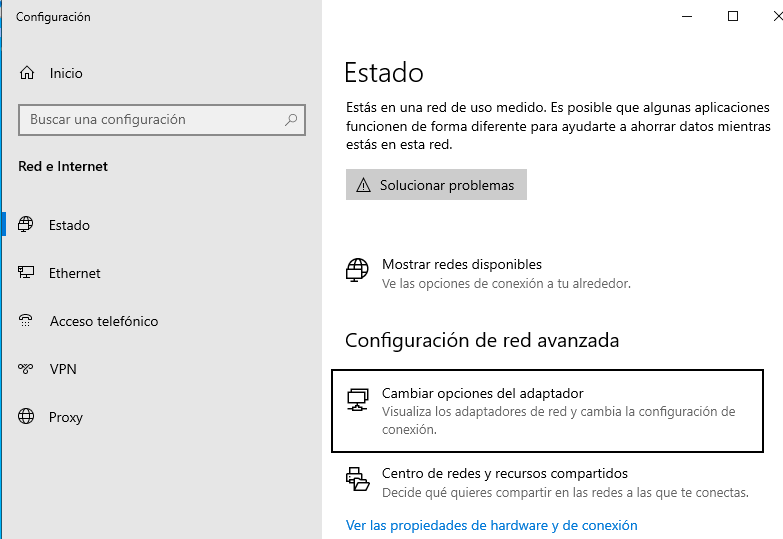This screenshot has width=783, height=539.
Task: Click the Estado page title
Action: [384, 73]
